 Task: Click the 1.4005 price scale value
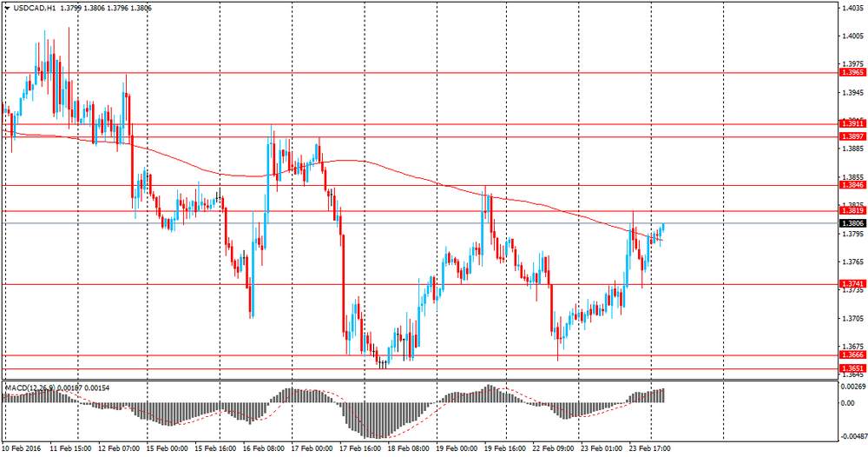click(x=852, y=36)
